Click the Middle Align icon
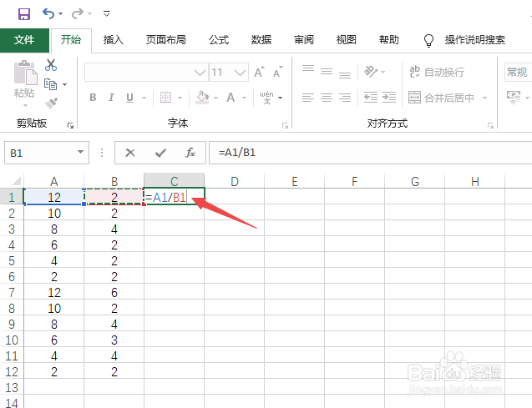The image size is (532, 408). point(327,72)
